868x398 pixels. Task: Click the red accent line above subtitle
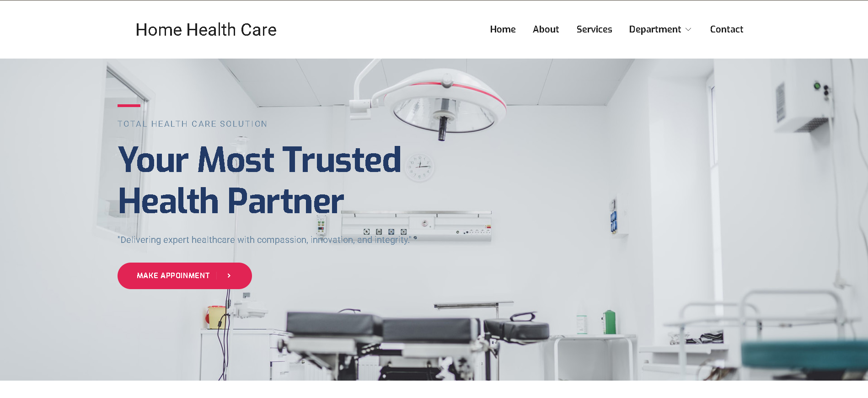[129, 106]
